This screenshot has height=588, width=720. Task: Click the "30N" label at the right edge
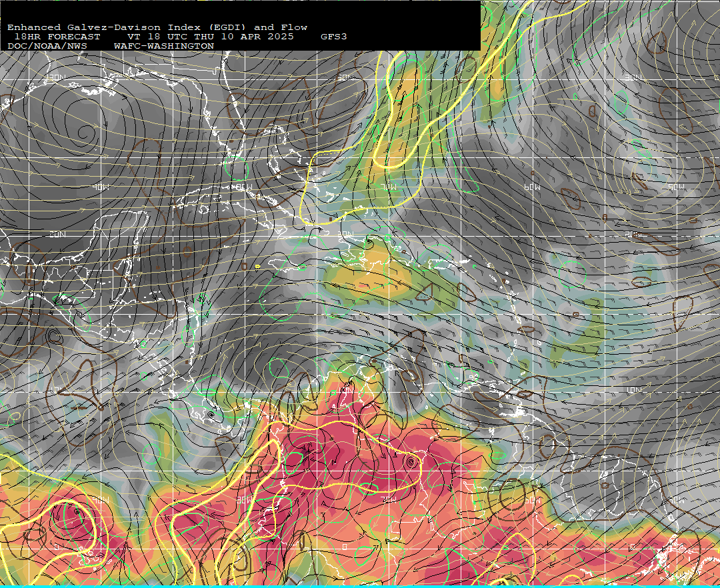pos(633,77)
